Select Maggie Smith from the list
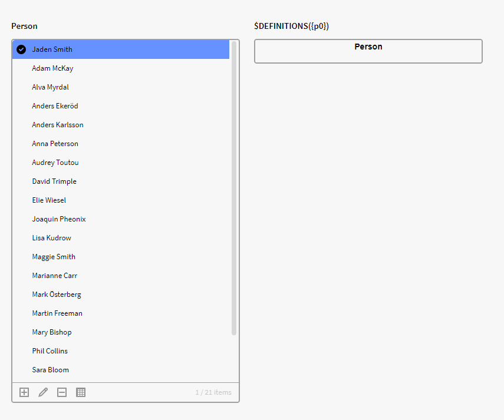This screenshot has width=504, height=420. pos(54,257)
